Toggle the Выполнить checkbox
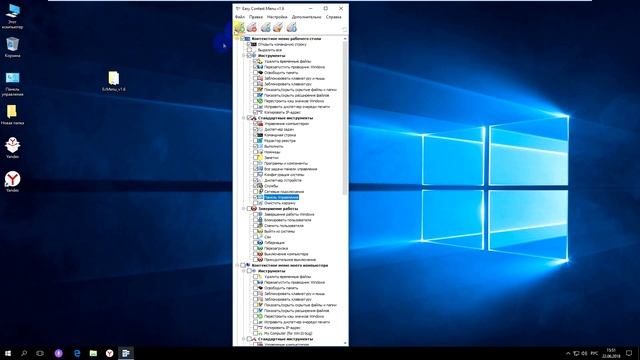Screen dimensions: 640x360 (x=256, y=146)
